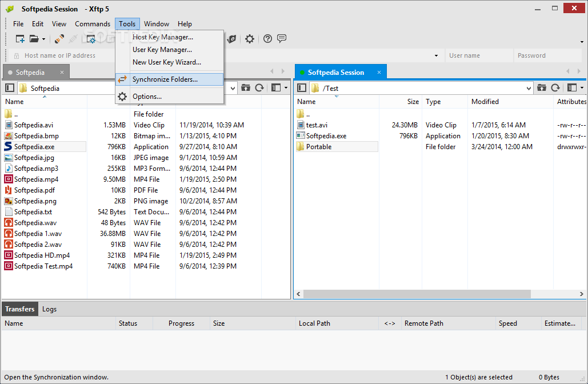Refresh the remote /Test pane
Screen dimensions: 588x384
(555, 88)
